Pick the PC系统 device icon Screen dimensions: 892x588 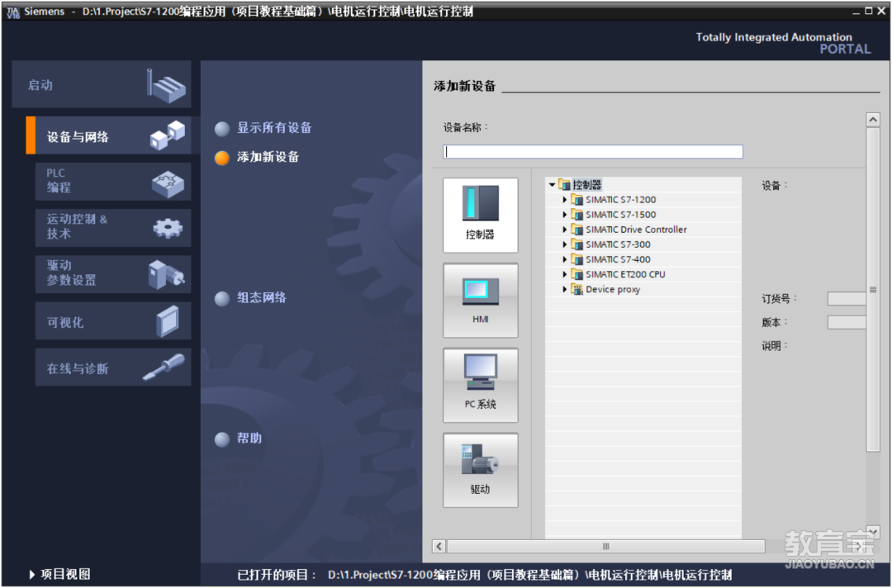click(480, 384)
